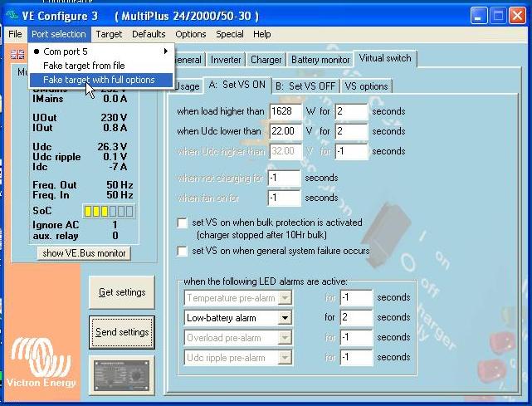Click the Idc -7 A reading
The image size is (532, 406).
click(118, 167)
